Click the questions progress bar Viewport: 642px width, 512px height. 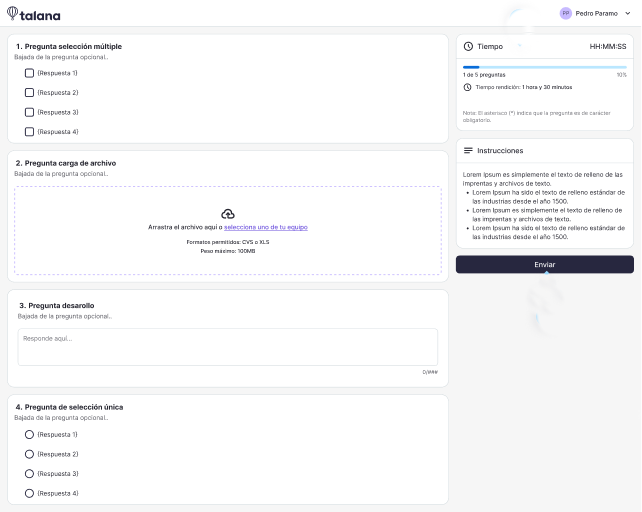[x=545, y=67]
